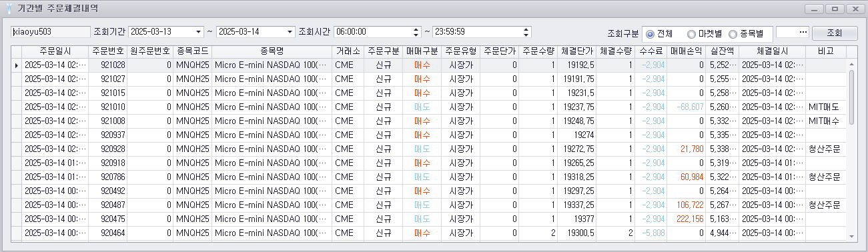Sort by 거래소 column header

(349, 51)
